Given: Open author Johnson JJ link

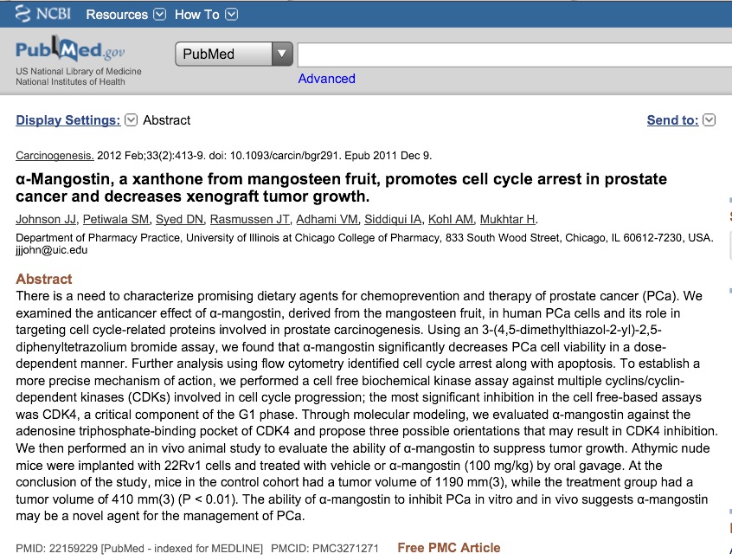Looking at the screenshot, I should tap(45, 219).
